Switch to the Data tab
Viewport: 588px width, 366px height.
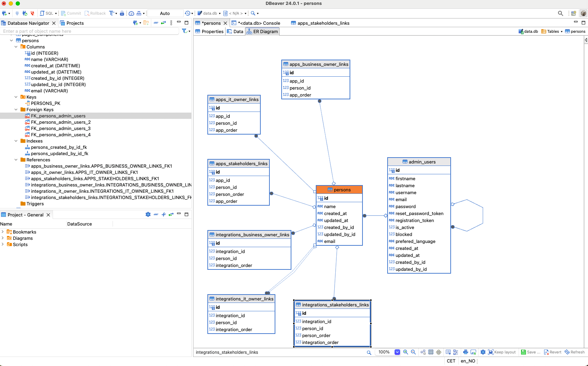pos(238,31)
